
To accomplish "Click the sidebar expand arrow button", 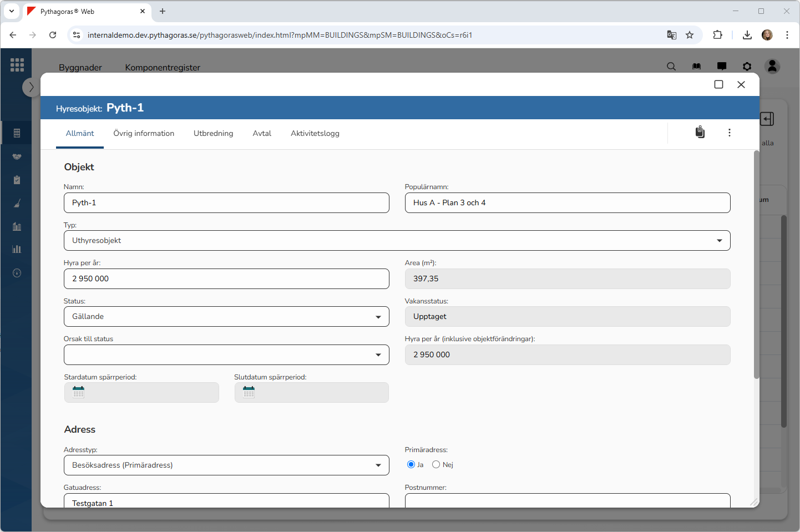I will point(31,87).
